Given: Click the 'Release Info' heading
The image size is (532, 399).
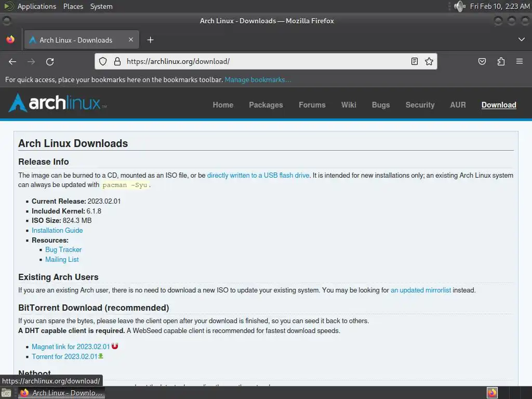Looking at the screenshot, I should click(44, 162).
